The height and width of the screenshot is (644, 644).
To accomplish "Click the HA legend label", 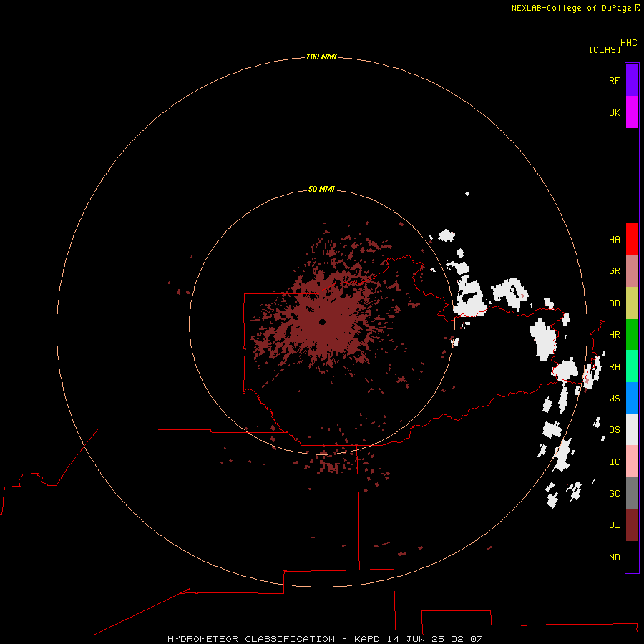I will (614, 239).
